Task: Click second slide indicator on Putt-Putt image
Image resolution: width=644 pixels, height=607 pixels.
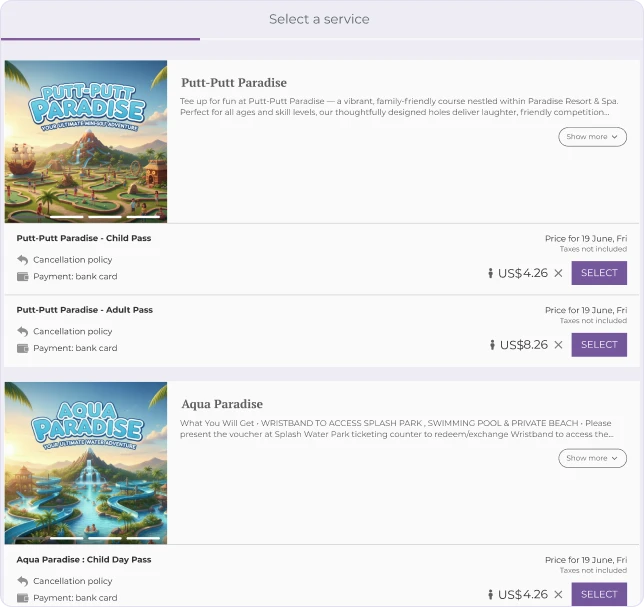Action: [x=105, y=216]
